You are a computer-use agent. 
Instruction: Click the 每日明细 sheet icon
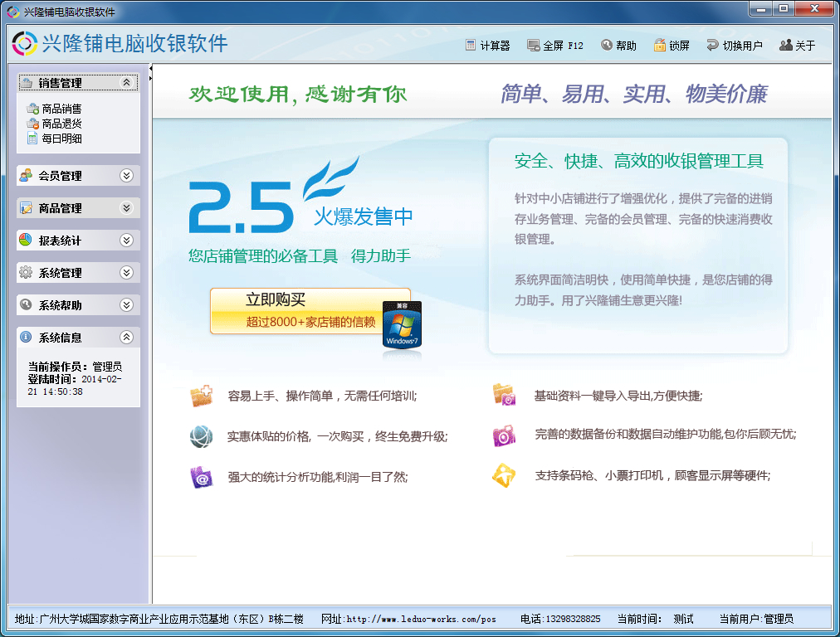tap(32, 139)
